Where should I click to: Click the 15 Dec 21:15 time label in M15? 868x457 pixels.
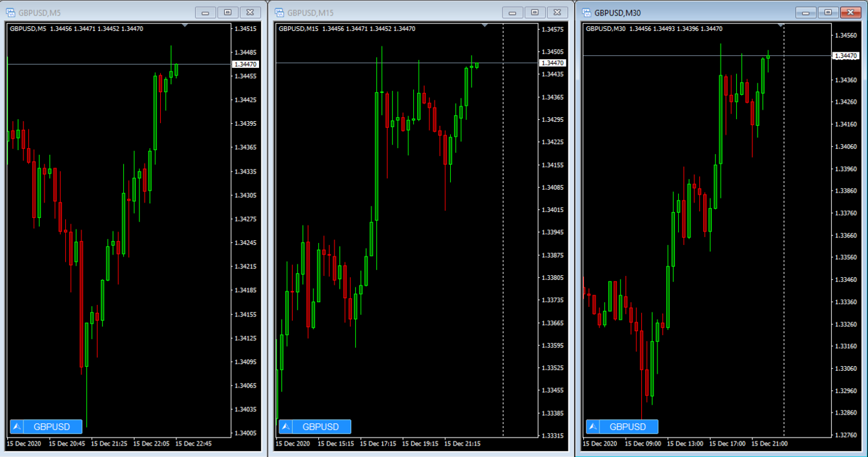click(x=464, y=444)
